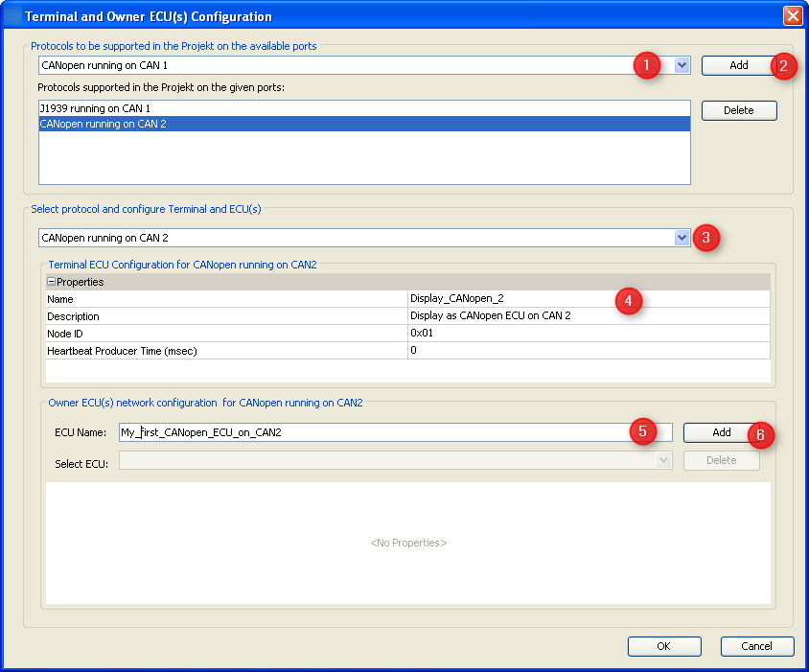This screenshot has width=809, height=672.
Task: Click red callout marker number 4
Action: 628,301
